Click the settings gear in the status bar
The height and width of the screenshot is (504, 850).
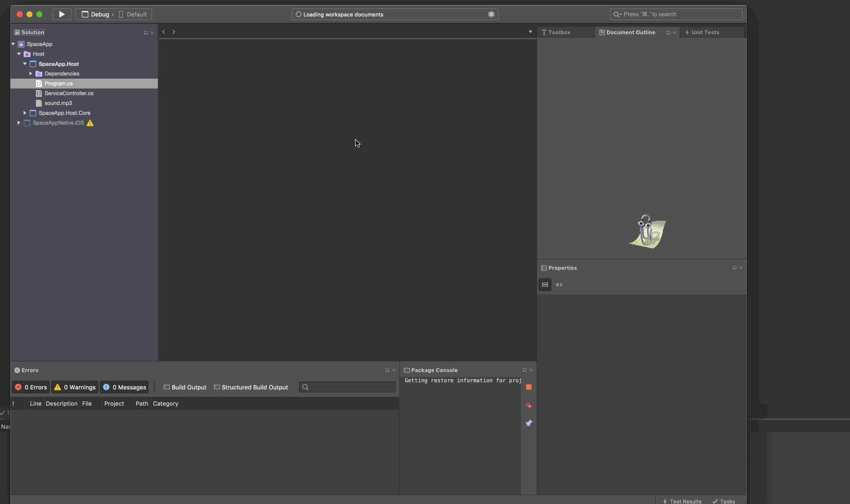coord(491,14)
